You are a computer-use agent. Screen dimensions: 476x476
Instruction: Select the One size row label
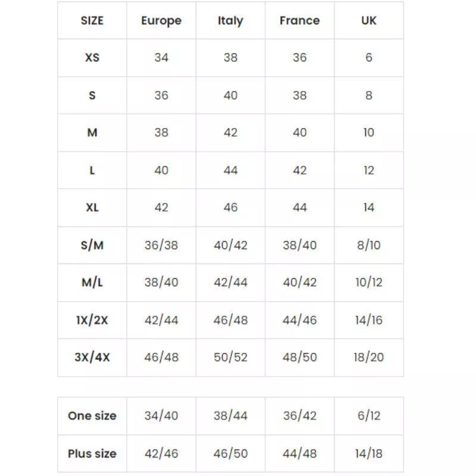[92, 416]
